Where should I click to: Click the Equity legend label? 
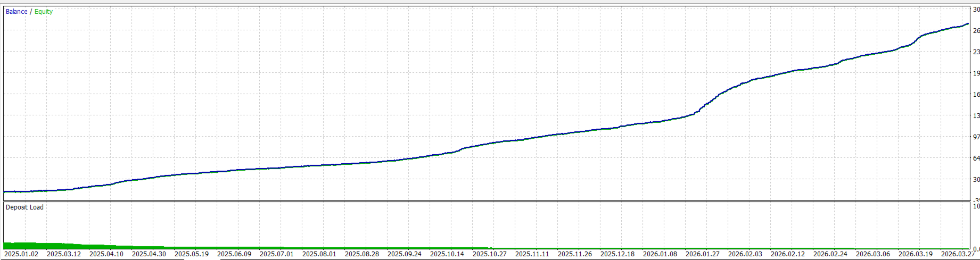point(44,12)
